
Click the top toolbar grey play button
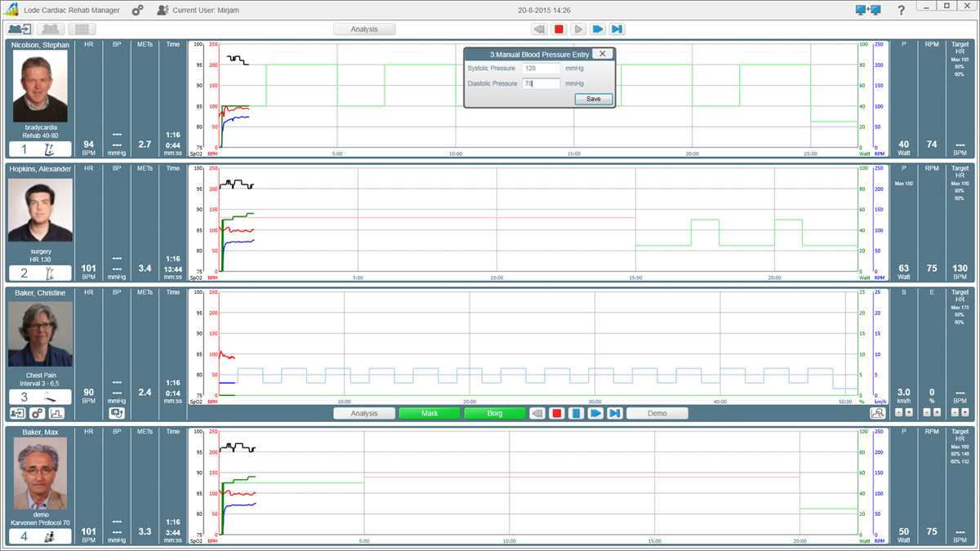coord(578,29)
